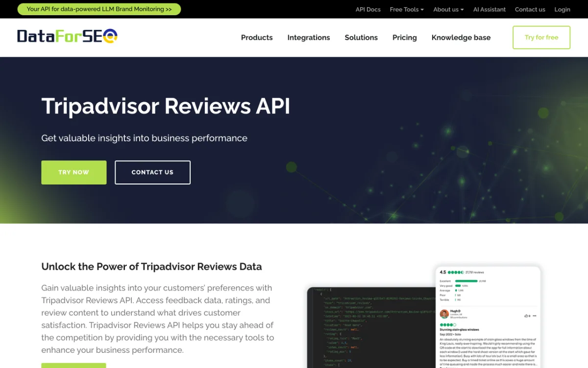The image size is (588, 368).
Task: Click the Login link
Action: [563, 9]
